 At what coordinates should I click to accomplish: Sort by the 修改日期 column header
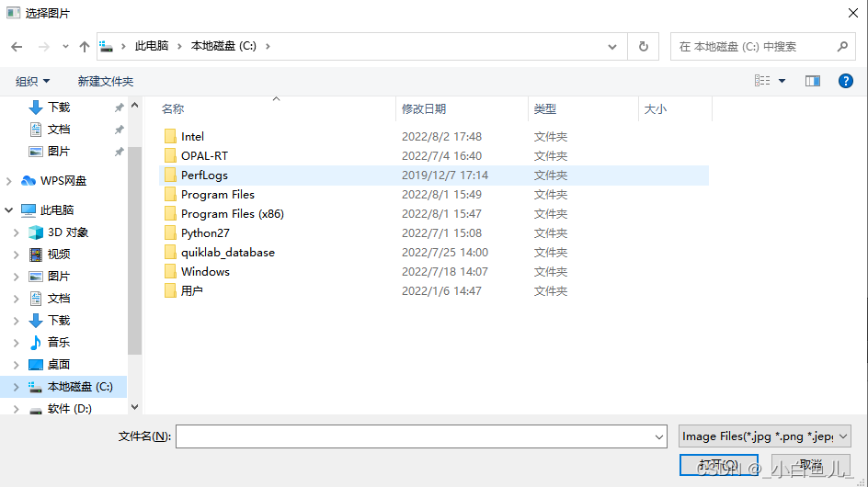424,109
